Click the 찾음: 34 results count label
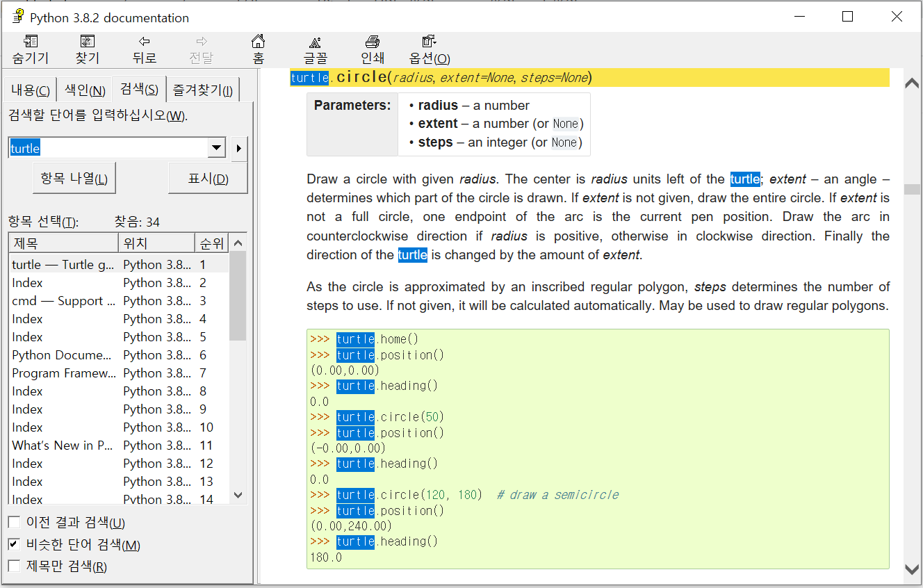Screen dimensions: 923x588 [137, 222]
